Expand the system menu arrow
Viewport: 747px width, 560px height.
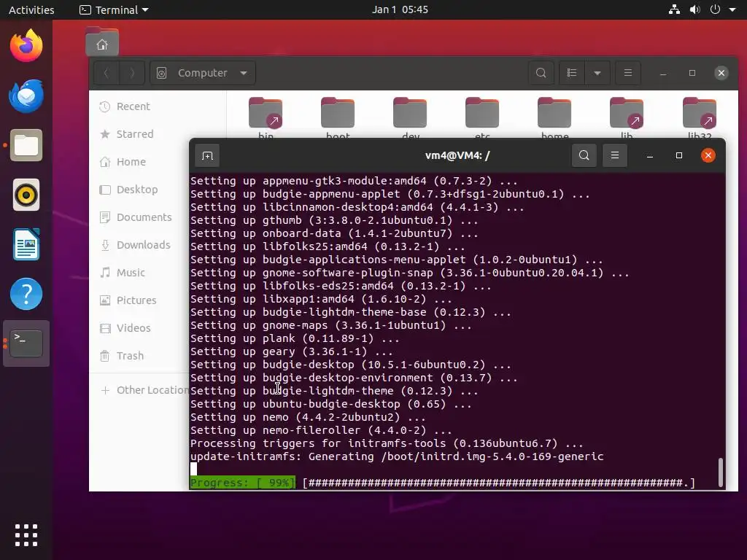tap(732, 9)
